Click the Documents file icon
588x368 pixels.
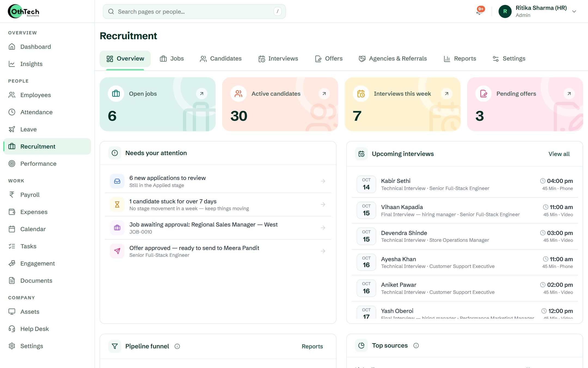12,280
